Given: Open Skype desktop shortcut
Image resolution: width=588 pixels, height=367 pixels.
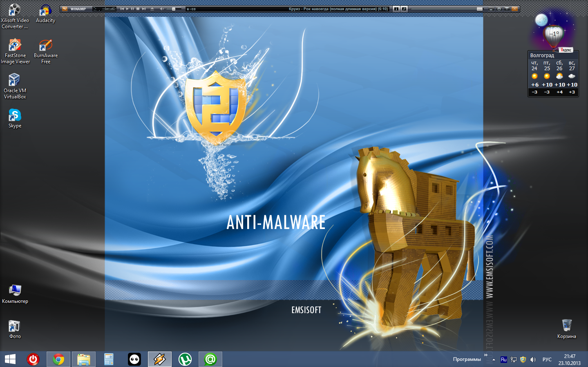Looking at the screenshot, I should click(15, 118).
